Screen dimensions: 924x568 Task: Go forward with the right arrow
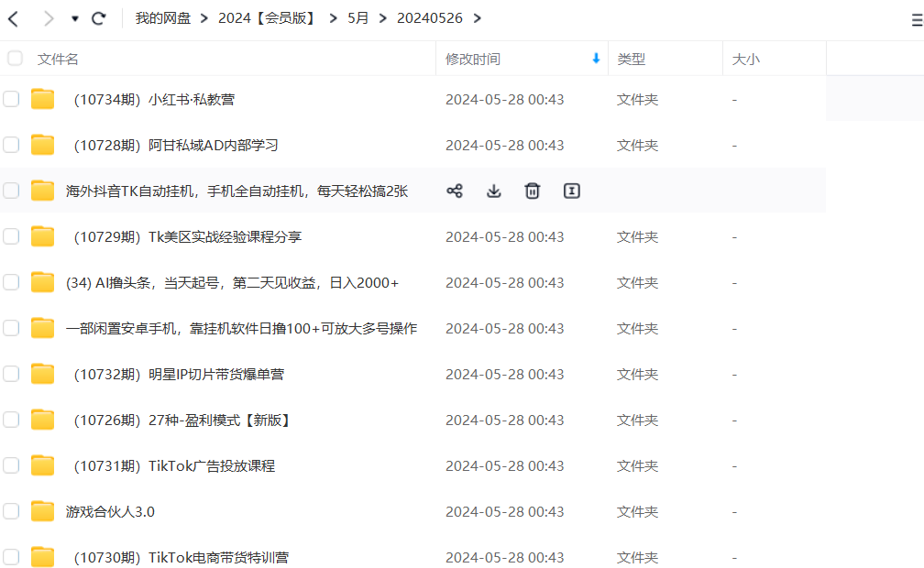click(49, 19)
